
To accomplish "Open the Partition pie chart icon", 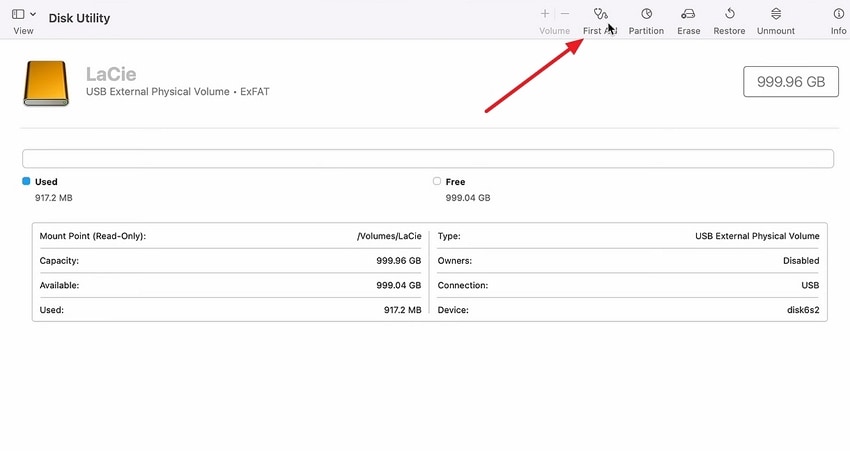I will (646, 14).
